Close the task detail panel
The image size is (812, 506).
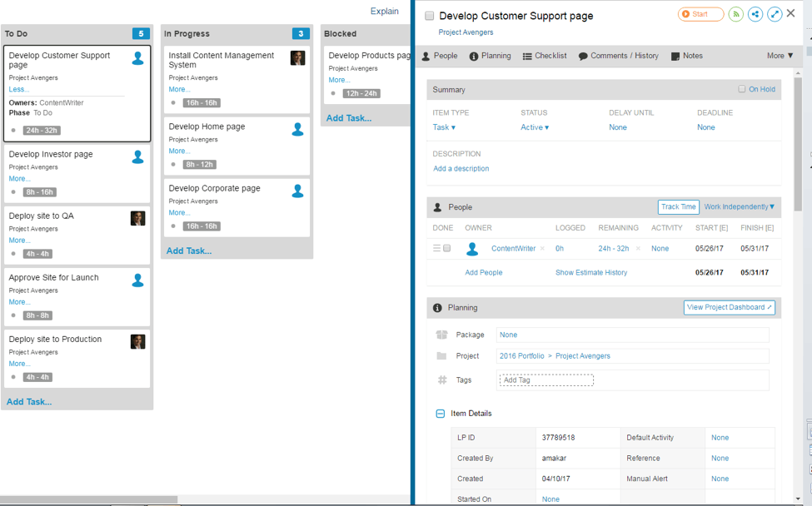(x=791, y=13)
